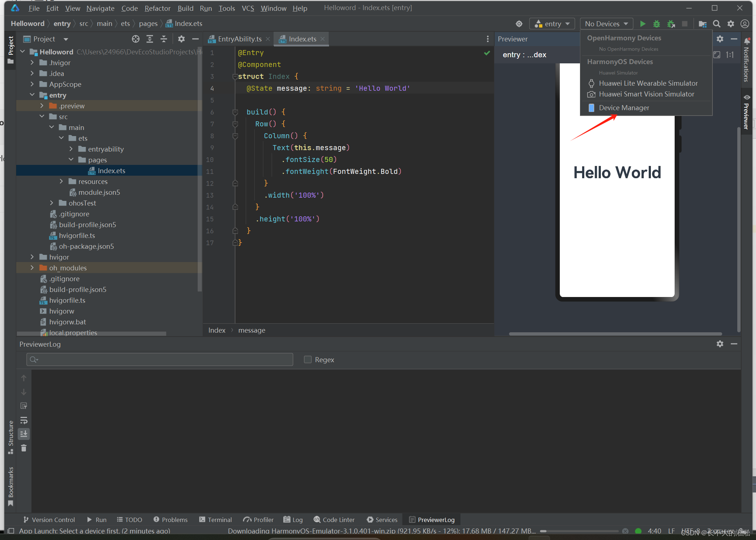Viewport: 756px width, 540px height.
Task: Click the green Run play icon
Action: (x=643, y=24)
